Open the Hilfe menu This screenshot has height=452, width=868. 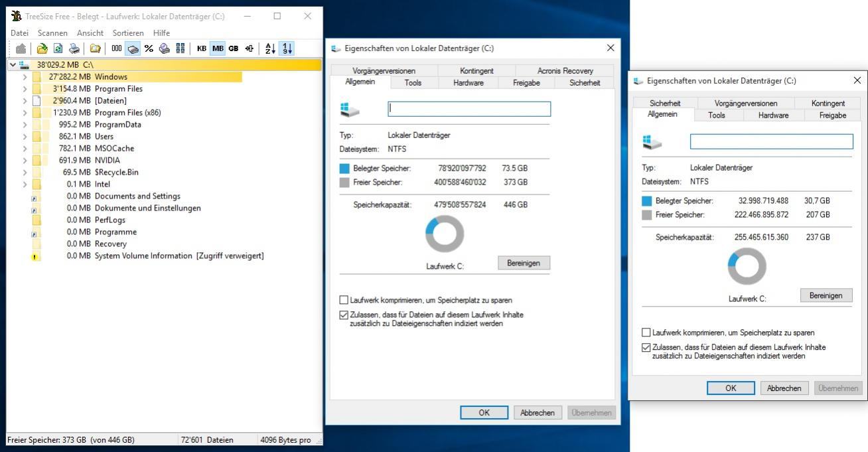coord(161,33)
